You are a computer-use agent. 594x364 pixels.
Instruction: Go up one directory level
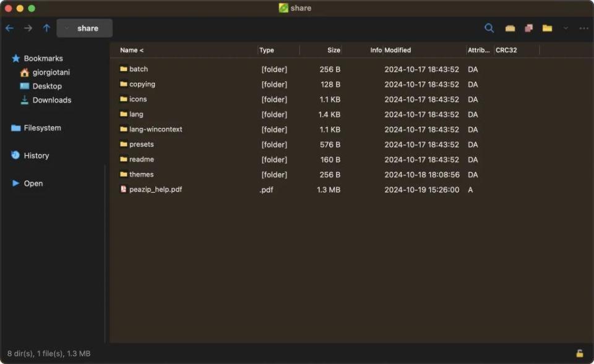pyautogui.click(x=46, y=28)
